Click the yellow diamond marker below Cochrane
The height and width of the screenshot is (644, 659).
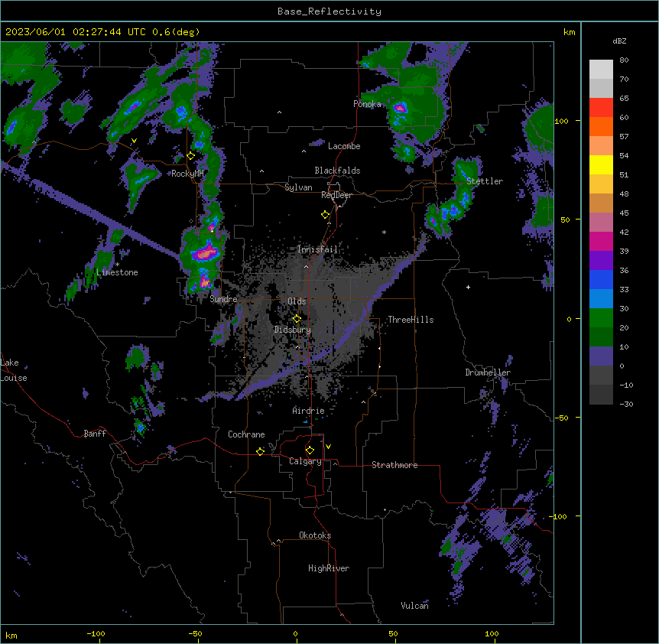coord(260,451)
